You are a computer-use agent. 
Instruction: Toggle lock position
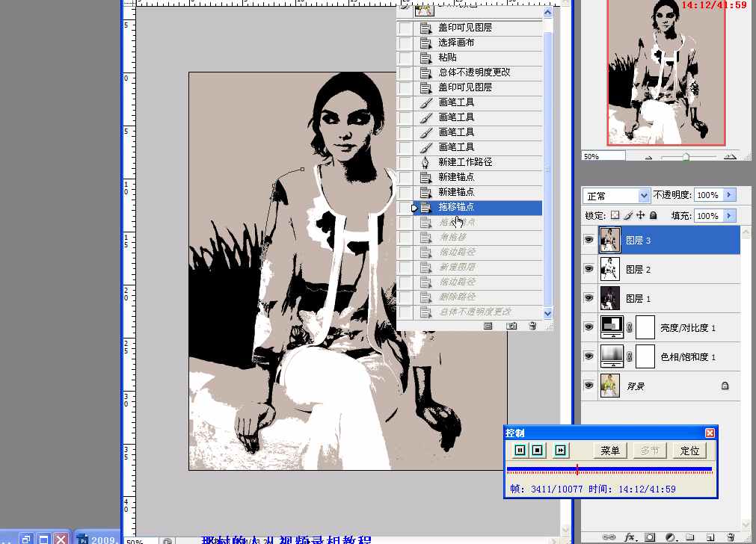[640, 215]
